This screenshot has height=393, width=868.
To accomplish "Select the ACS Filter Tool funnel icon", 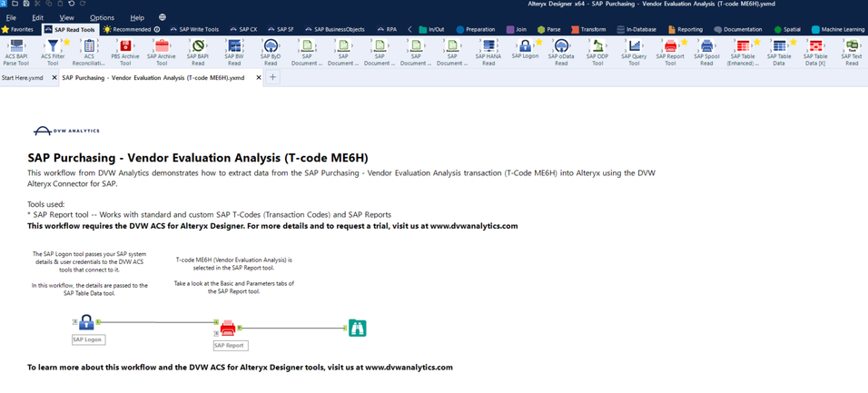I will 53,45.
